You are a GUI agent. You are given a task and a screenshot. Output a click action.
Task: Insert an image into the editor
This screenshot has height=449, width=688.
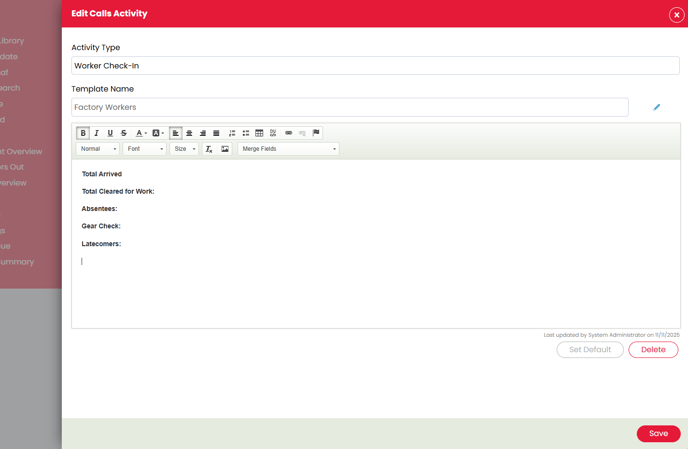coord(225,149)
